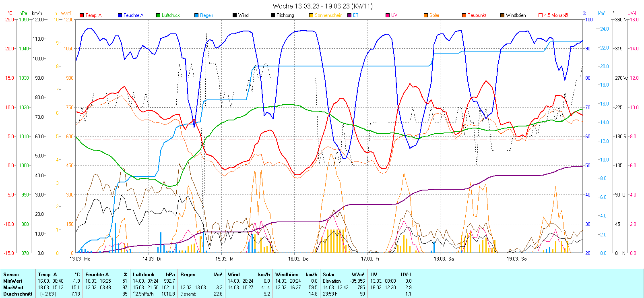Click the orange Solar legend square
Screen dimensions: 644x298
426,15
